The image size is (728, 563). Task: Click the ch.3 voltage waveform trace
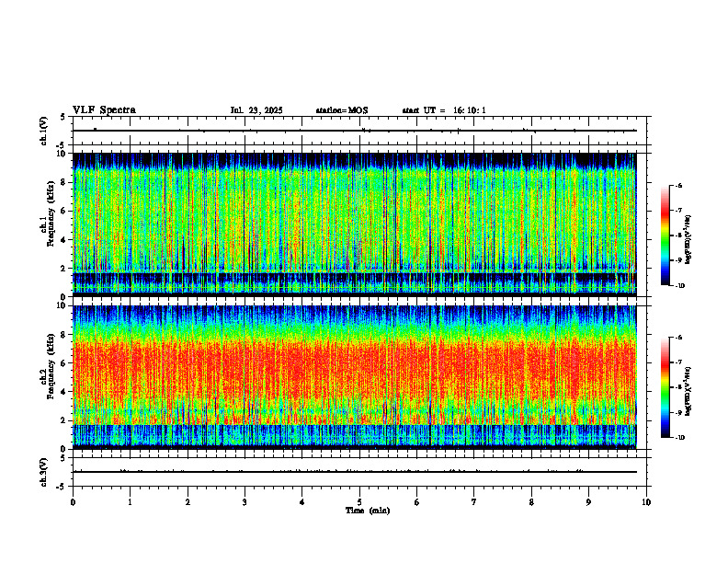[x=354, y=472]
